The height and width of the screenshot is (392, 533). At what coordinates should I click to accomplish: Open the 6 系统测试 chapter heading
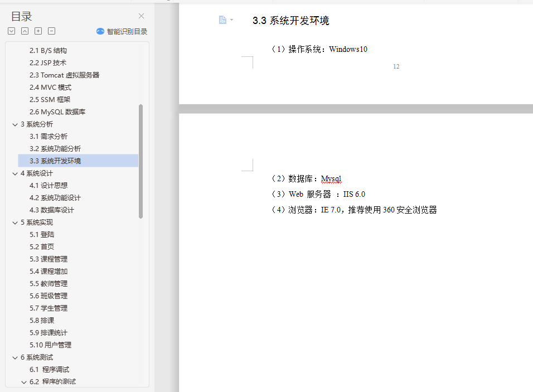coord(37,357)
